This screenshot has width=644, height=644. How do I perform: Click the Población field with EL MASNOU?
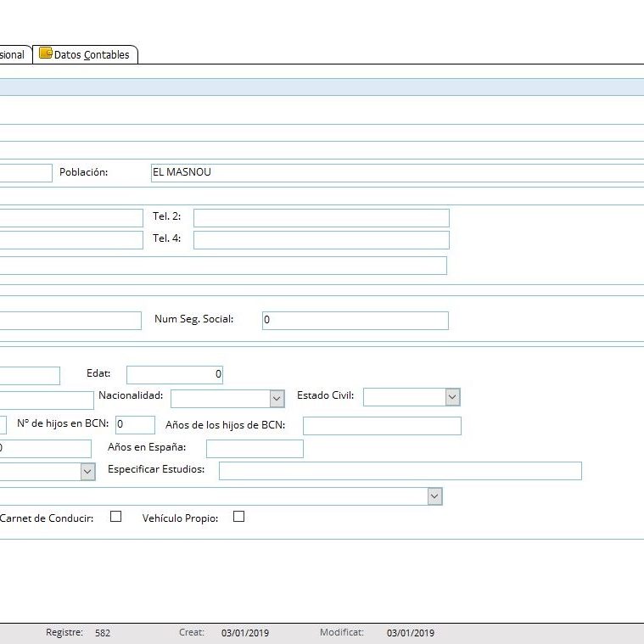click(395, 173)
